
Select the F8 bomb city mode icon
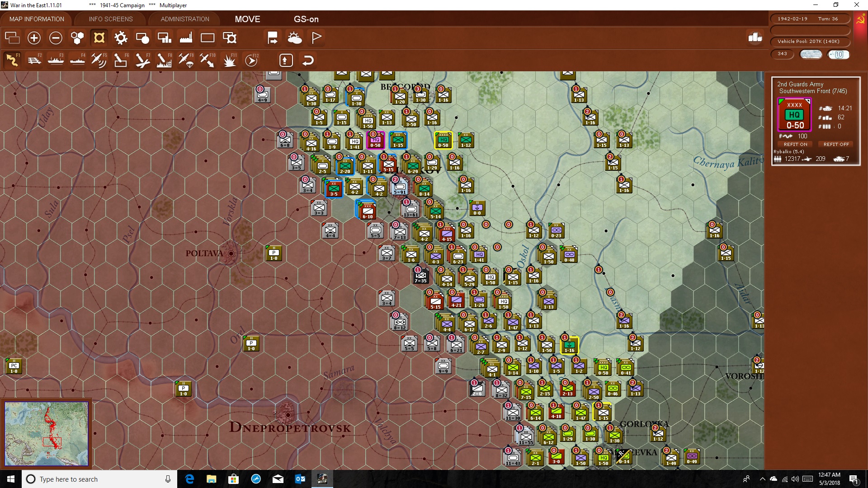click(164, 60)
